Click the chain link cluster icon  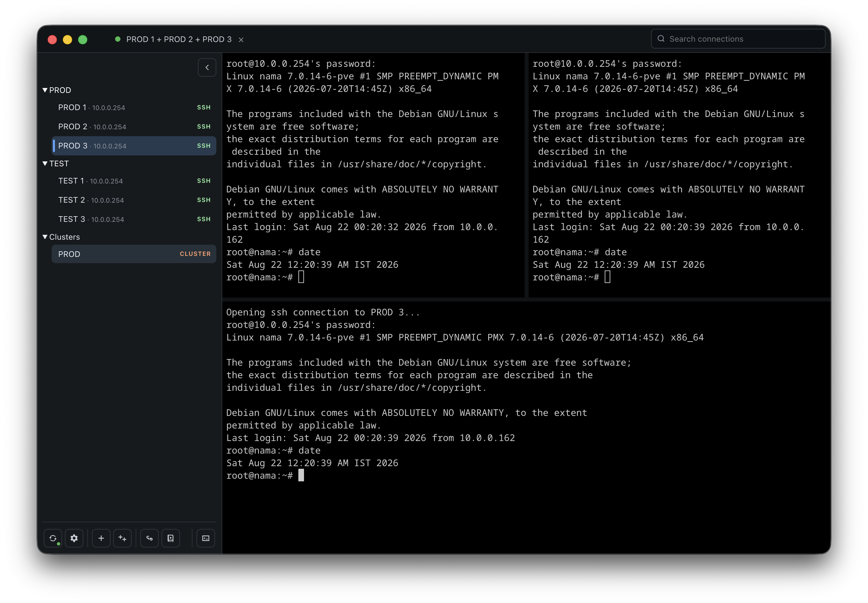click(149, 538)
